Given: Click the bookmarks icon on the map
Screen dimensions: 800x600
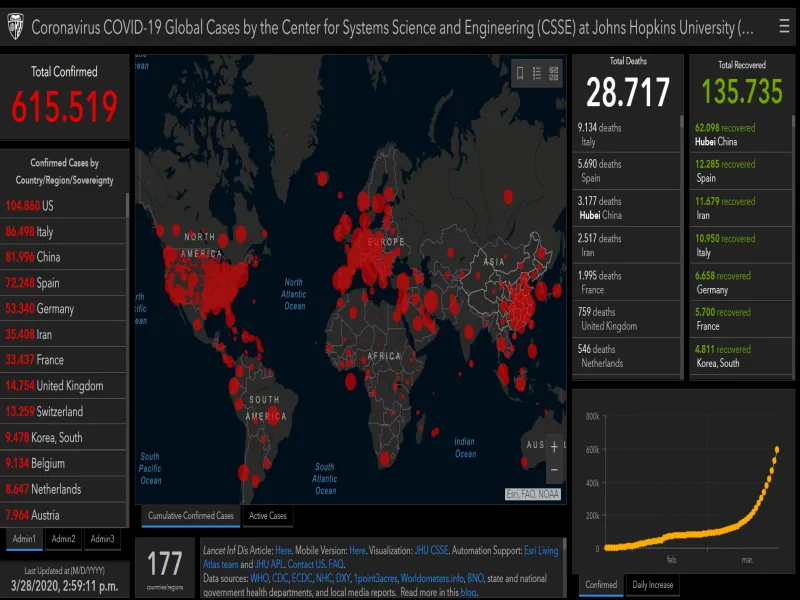Looking at the screenshot, I should tap(519, 73).
